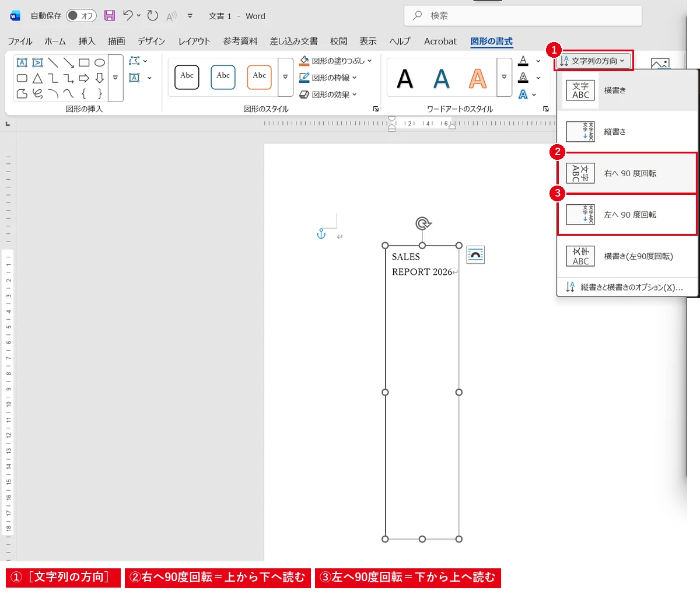Insert a horizontal text box shape
Viewport: 700px width, 594px height.
[22, 62]
